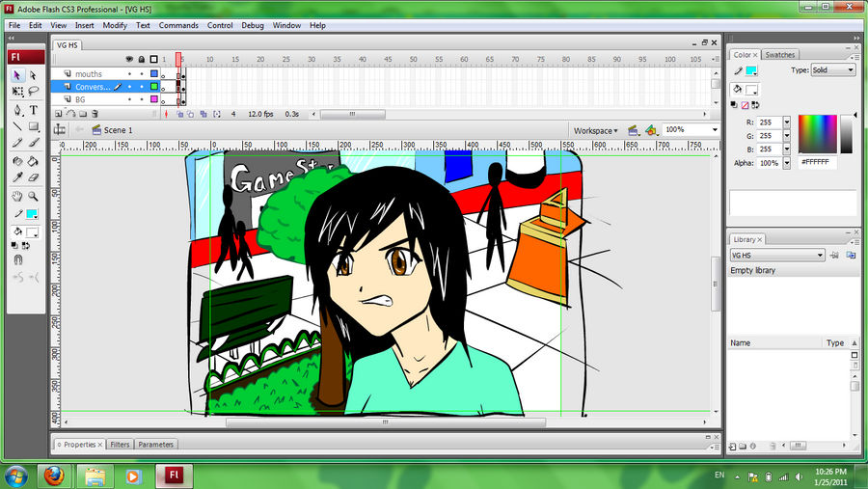Select the Eraser tool
868x489 pixels.
point(33,177)
